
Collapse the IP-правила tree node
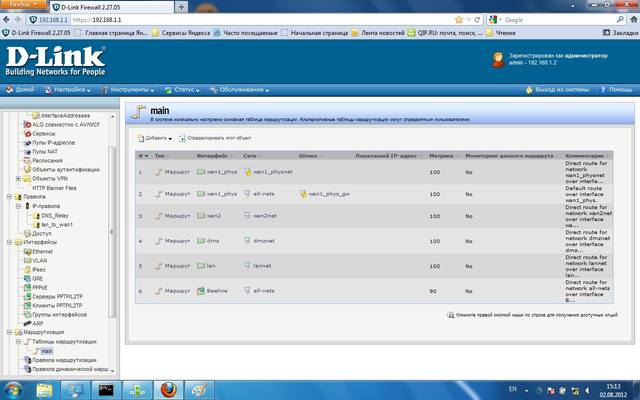tap(18, 206)
